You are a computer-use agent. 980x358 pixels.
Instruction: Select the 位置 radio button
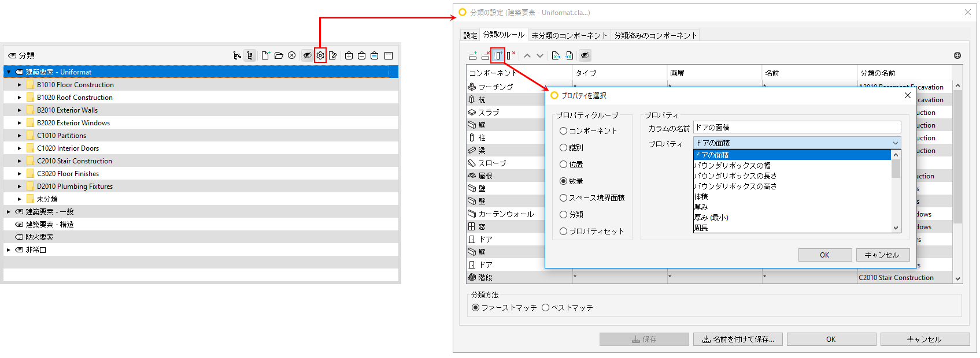(563, 165)
